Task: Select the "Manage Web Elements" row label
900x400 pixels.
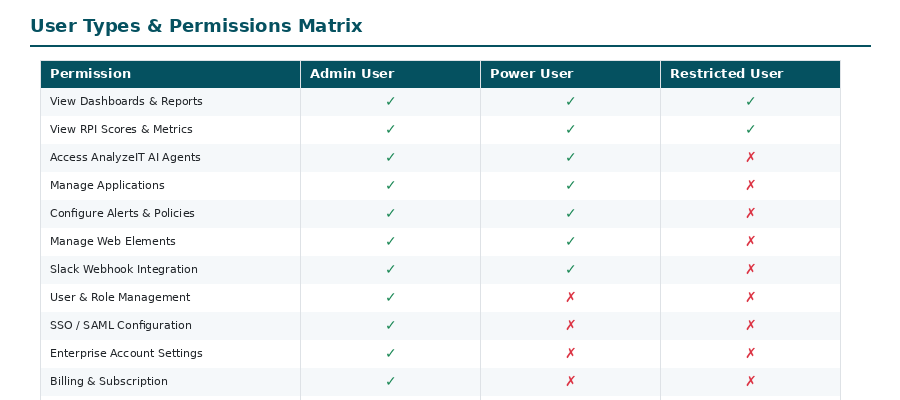Action: click(x=112, y=241)
